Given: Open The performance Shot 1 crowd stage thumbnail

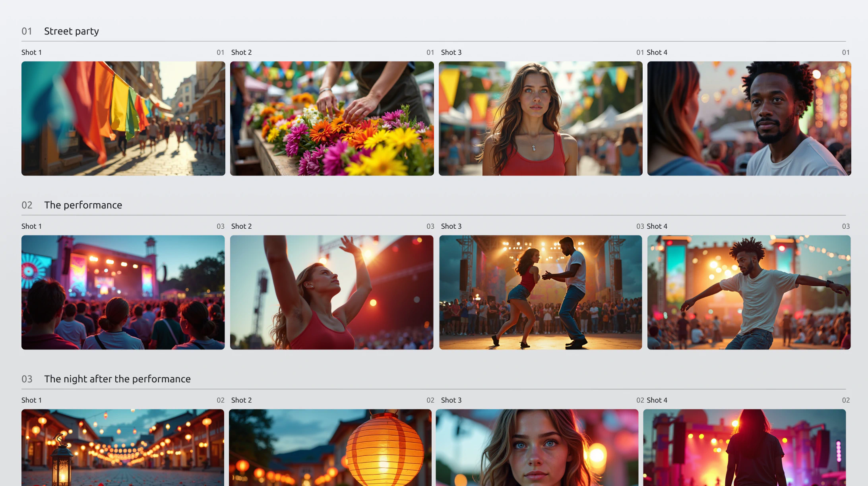Looking at the screenshot, I should tap(123, 292).
